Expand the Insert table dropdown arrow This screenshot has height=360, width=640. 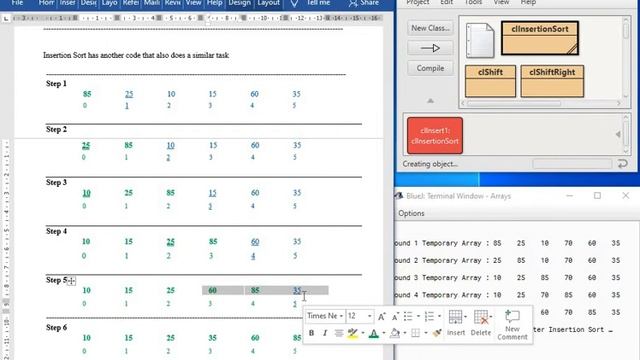tap(465, 317)
